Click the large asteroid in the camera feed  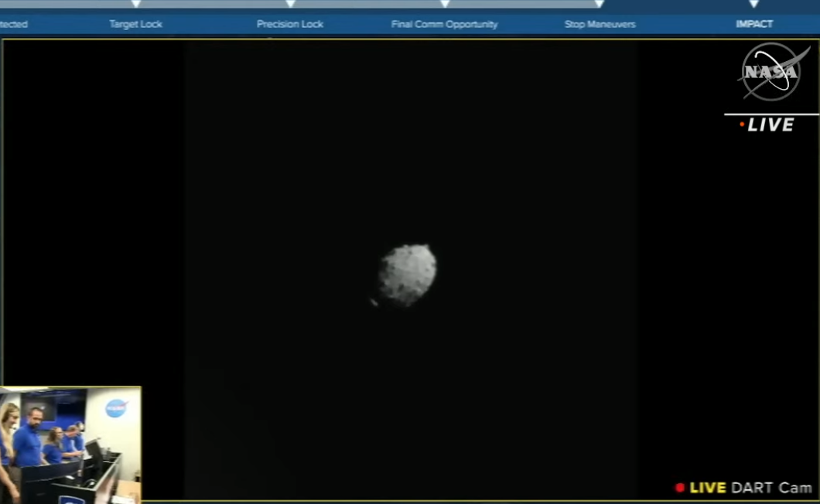(407, 274)
